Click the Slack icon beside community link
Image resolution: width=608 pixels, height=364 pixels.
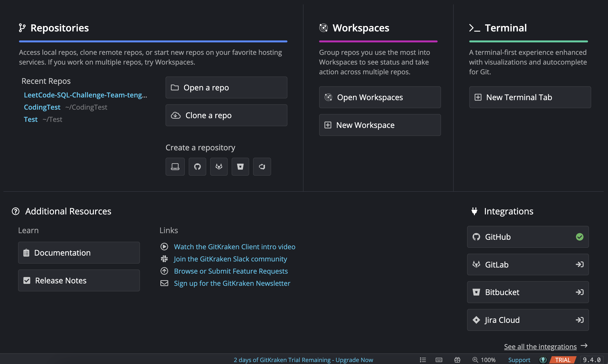click(164, 259)
